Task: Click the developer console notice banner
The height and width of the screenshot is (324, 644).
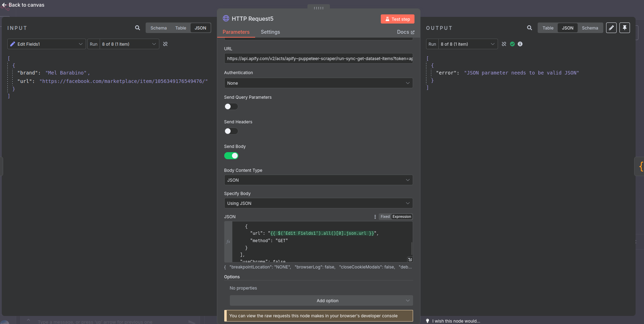Action: coord(318,316)
